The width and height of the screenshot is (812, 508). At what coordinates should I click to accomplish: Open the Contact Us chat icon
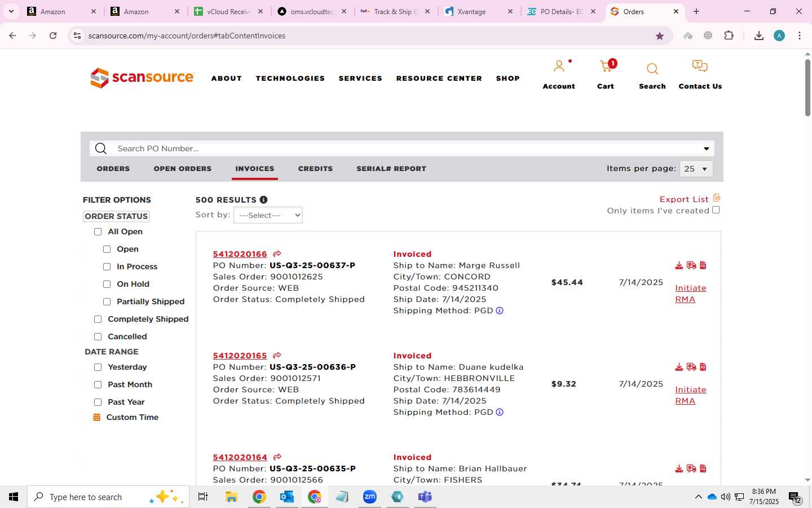(x=700, y=67)
